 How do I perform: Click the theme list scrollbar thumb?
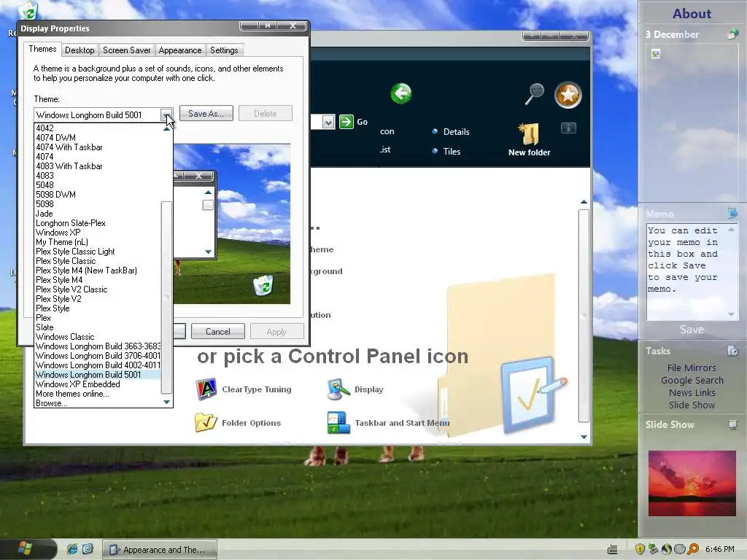click(x=166, y=297)
